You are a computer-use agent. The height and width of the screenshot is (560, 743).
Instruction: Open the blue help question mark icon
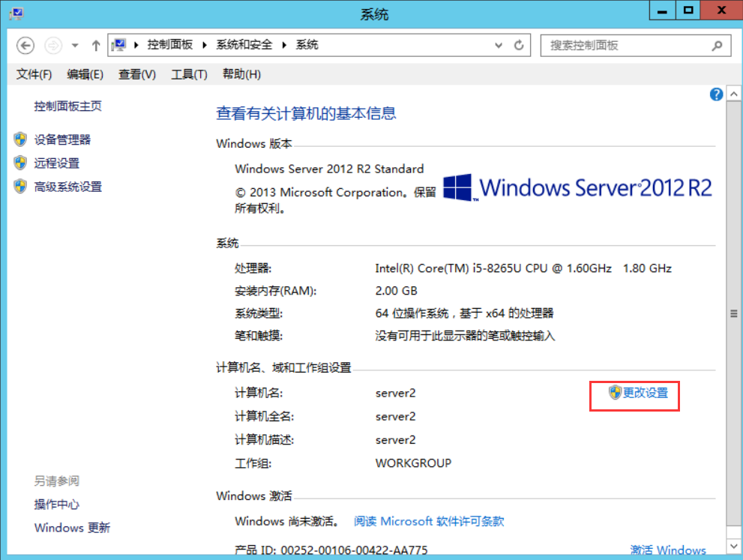[x=716, y=94]
